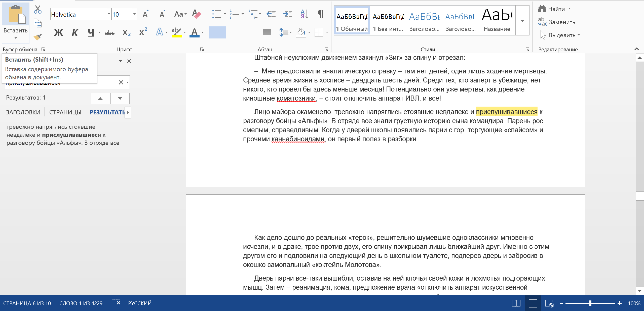
Task: Open navigation pane options dropdown arrow
Action: coord(121,61)
